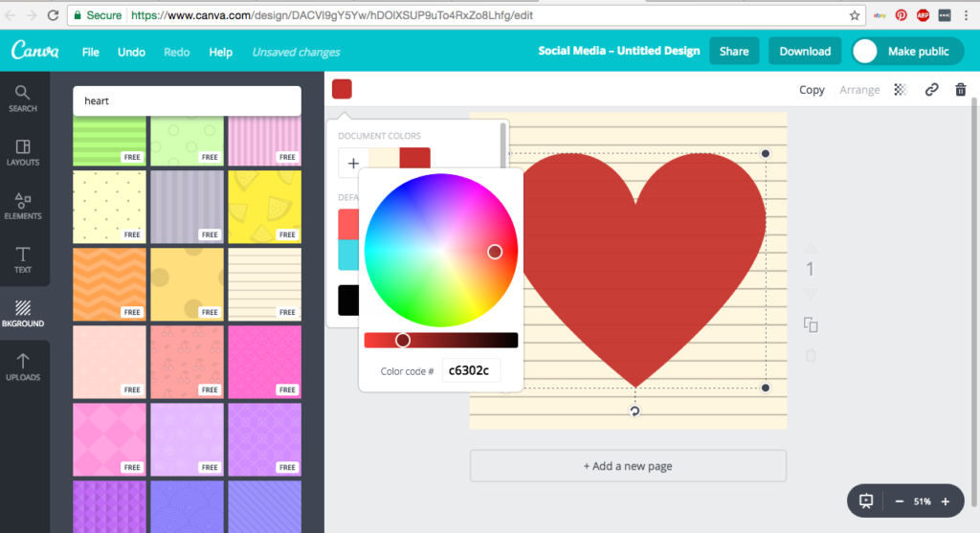Click the Color code input field
980x533 pixels.
click(471, 370)
